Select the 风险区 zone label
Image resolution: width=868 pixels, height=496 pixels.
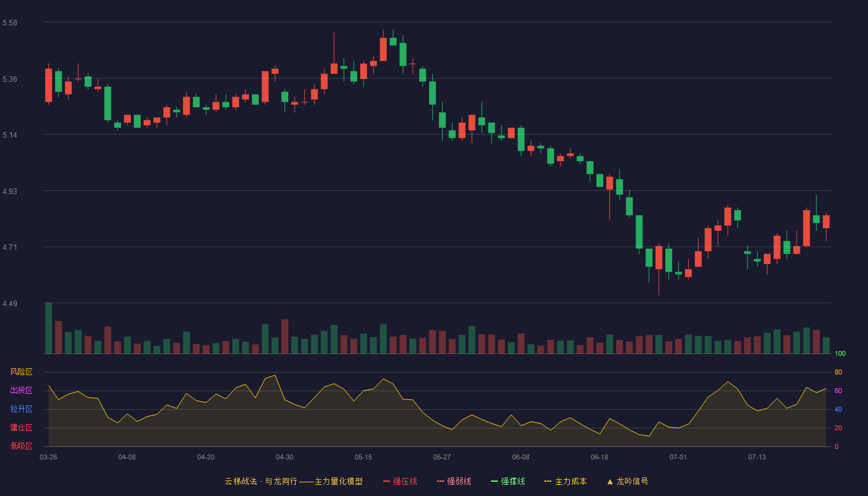point(21,372)
